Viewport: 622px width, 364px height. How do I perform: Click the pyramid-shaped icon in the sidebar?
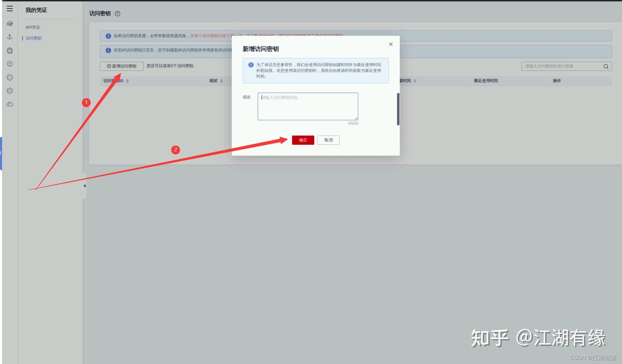point(10,37)
